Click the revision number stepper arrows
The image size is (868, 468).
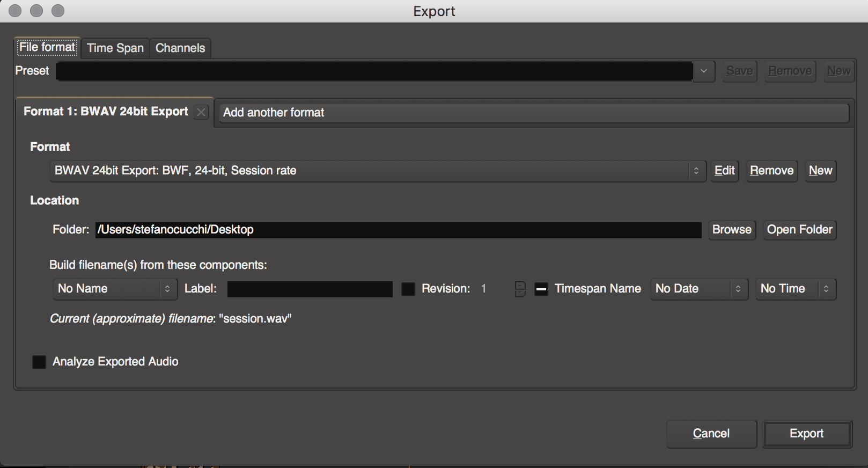[519, 289]
